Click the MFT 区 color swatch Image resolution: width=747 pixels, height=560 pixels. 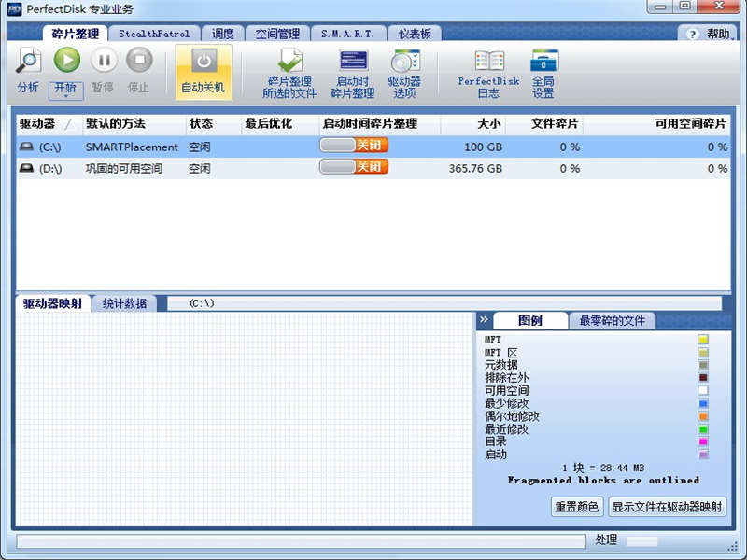coord(703,353)
